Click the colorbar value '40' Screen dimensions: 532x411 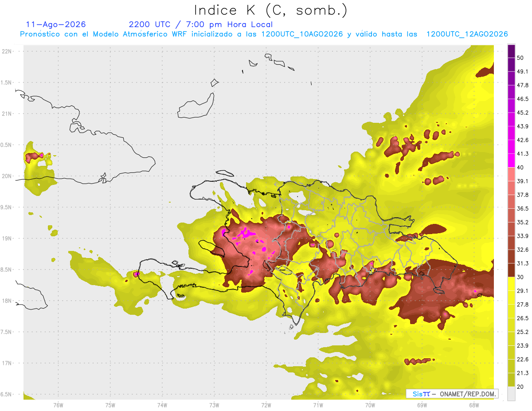[x=520, y=167]
